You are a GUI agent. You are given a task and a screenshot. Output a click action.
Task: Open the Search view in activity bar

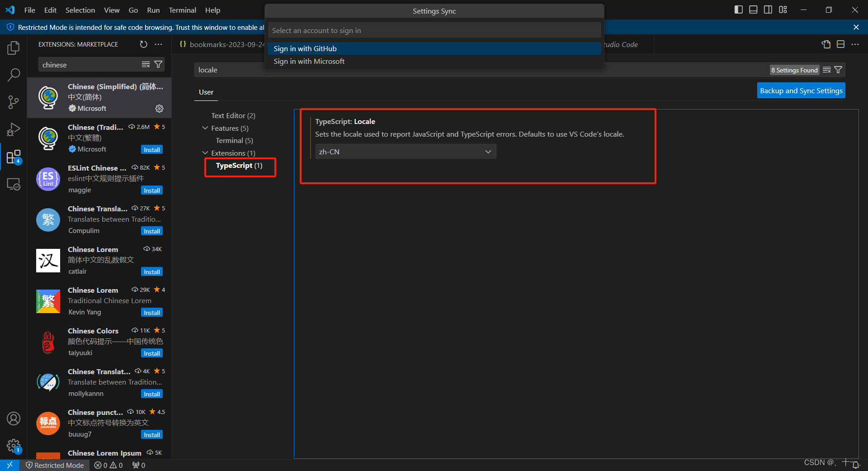(14, 75)
